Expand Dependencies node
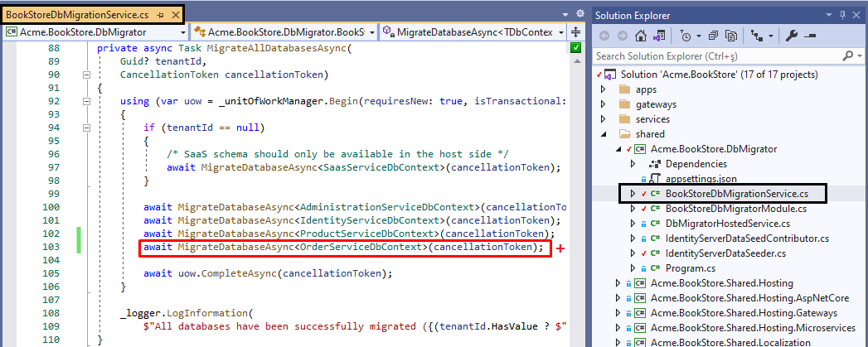The width and height of the screenshot is (868, 347). pyautogui.click(x=633, y=164)
